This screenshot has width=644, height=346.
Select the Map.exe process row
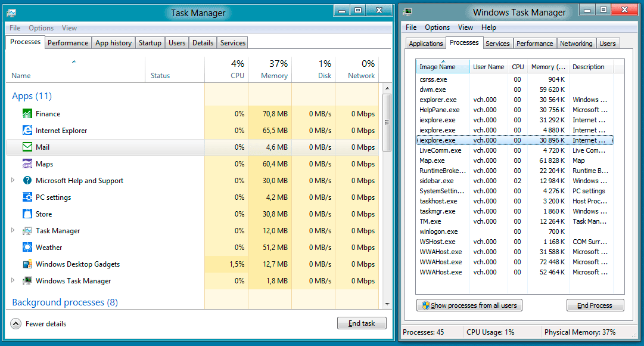tap(515, 160)
